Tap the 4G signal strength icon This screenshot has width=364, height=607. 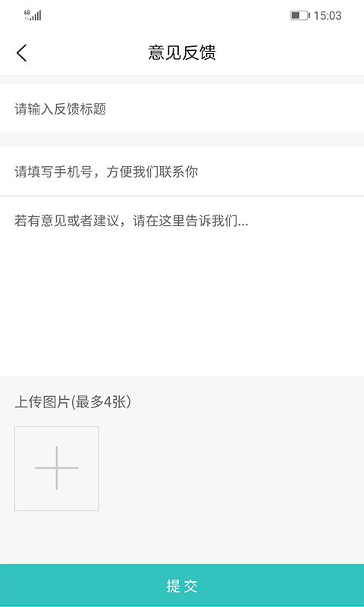pos(33,15)
